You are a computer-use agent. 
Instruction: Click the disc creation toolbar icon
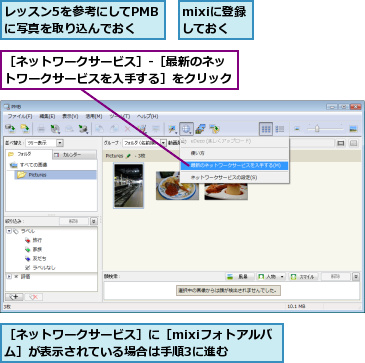pyautogui.click(x=55, y=129)
